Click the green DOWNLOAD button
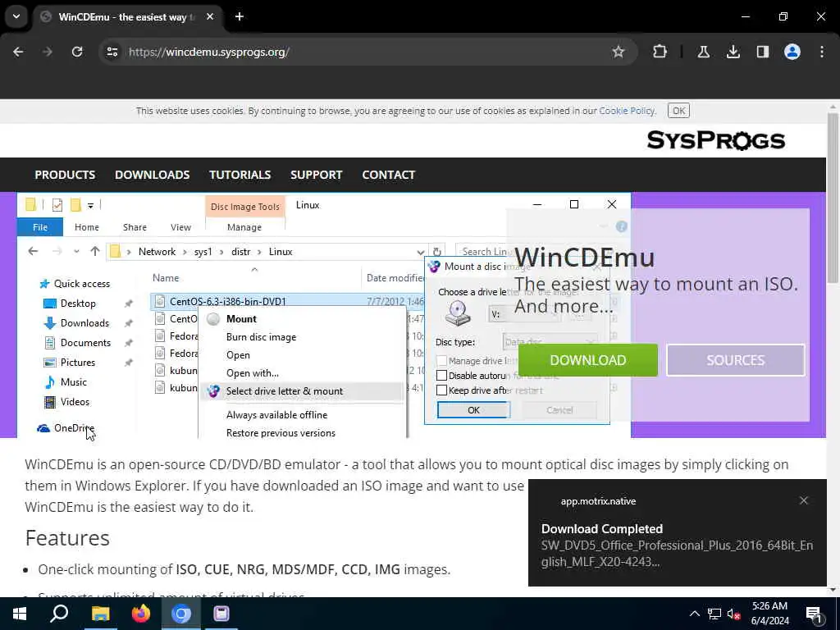This screenshot has width=840, height=630. (x=587, y=360)
